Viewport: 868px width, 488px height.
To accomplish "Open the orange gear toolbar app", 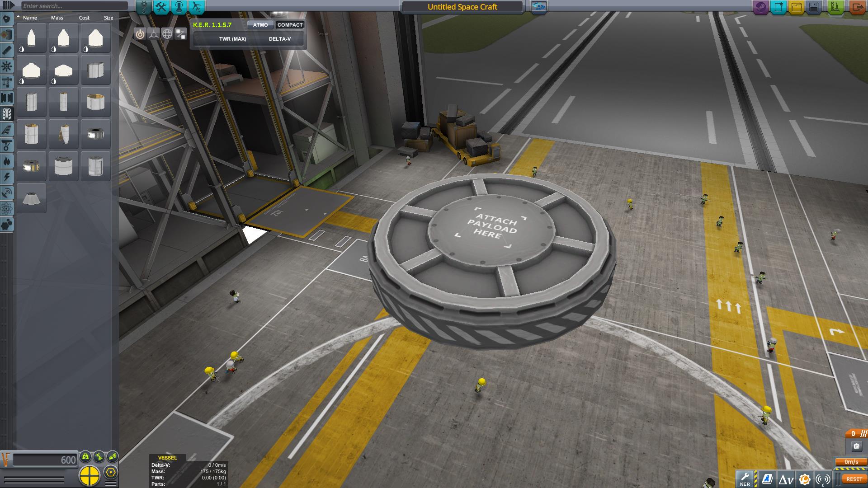I will pos(804,479).
